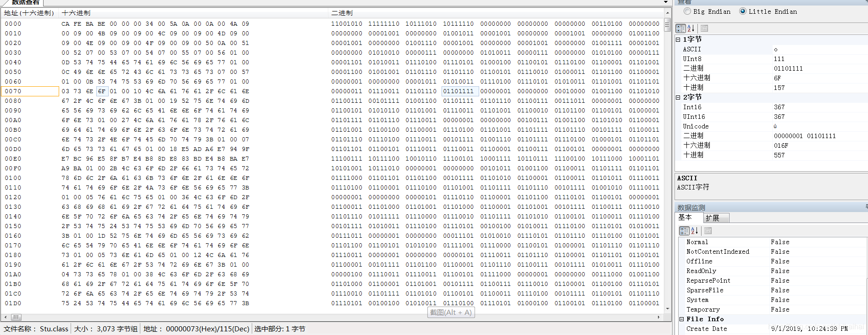This screenshot has width=868, height=335.
Task: Click the 选中部分: 1 字节 status entry
Action: click(280, 329)
